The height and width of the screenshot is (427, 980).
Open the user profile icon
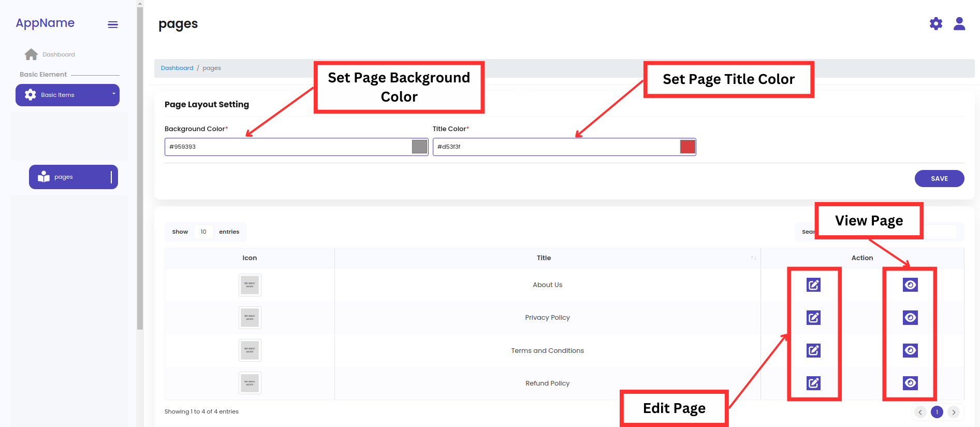pos(959,24)
